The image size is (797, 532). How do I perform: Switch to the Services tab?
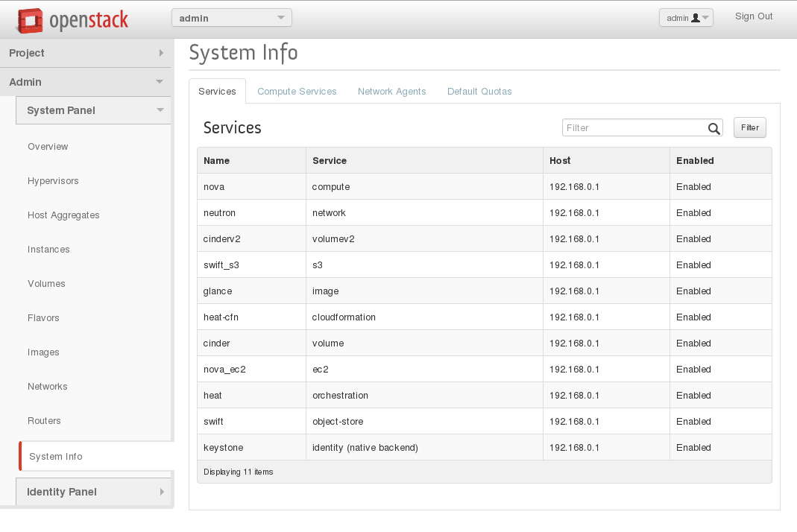217,92
